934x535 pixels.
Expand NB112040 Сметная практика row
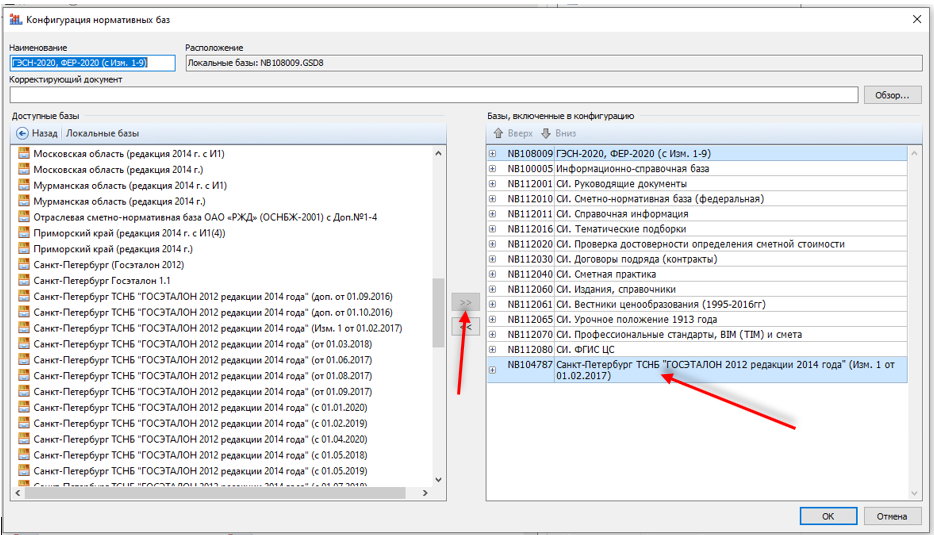(493, 274)
